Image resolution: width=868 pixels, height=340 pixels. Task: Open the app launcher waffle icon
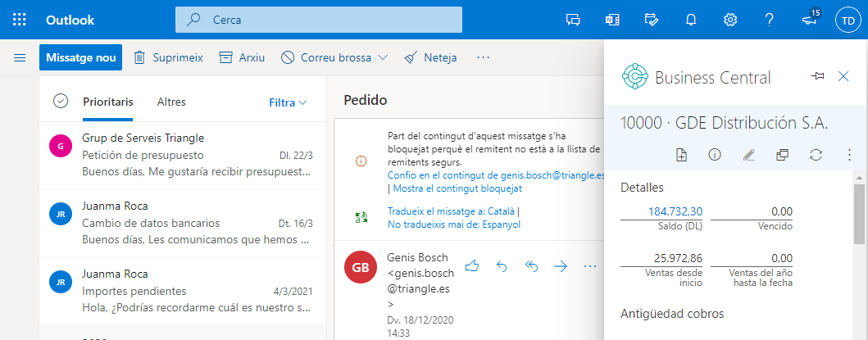(20, 20)
